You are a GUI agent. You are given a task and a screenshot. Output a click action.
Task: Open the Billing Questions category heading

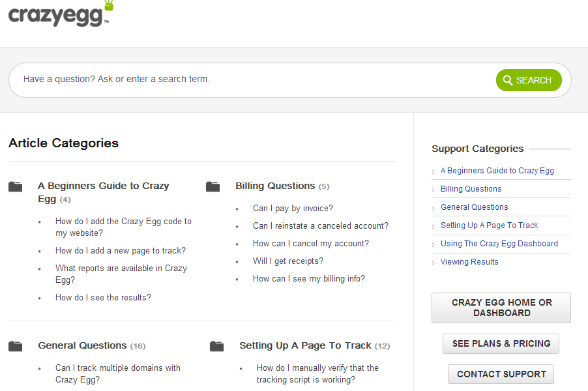275,186
